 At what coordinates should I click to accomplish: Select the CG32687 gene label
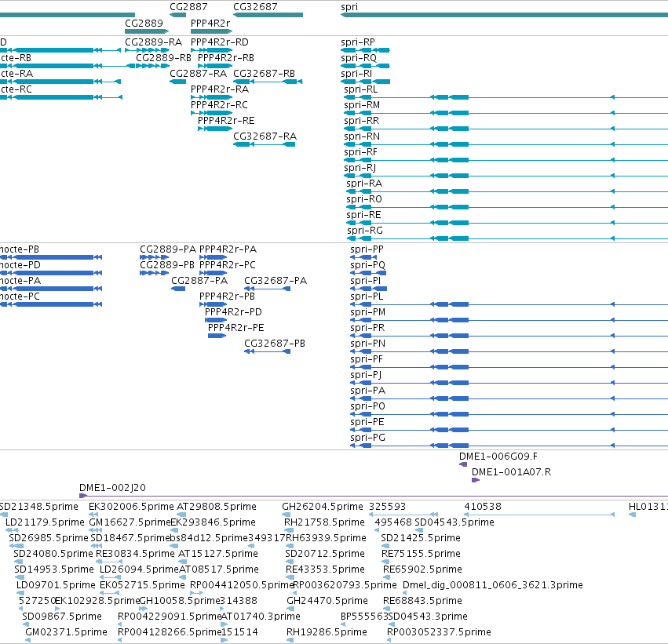point(255,7)
